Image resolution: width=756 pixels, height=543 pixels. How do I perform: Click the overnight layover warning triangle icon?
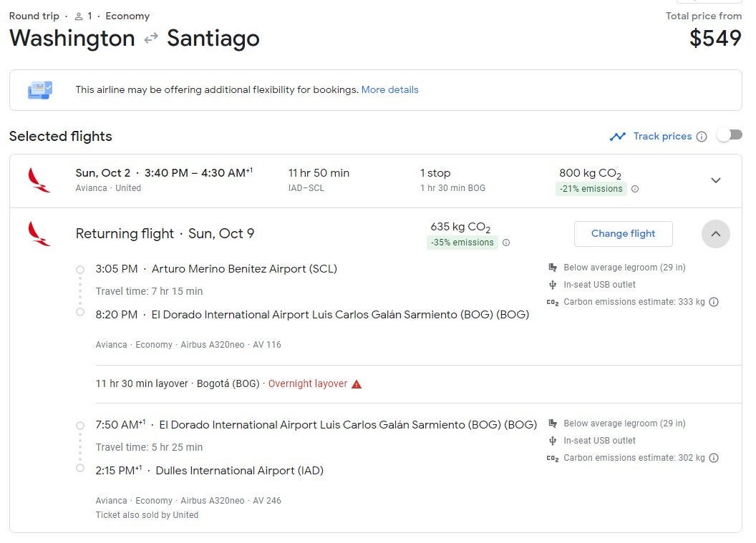[357, 384]
